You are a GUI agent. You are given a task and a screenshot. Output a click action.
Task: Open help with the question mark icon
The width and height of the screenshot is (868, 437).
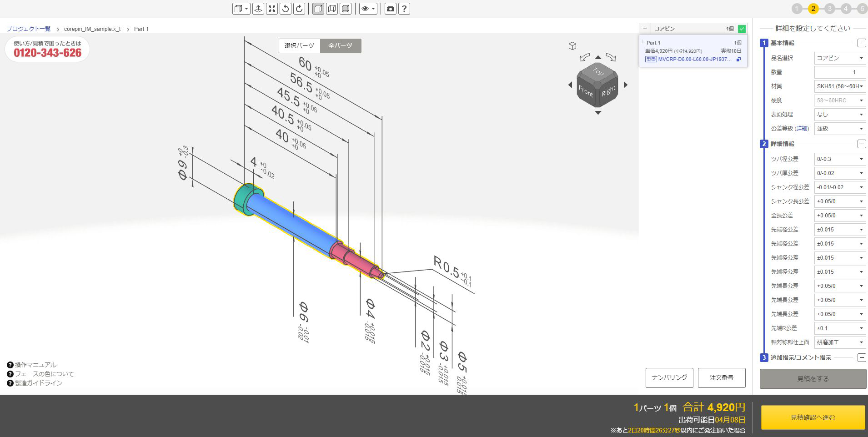404,9
